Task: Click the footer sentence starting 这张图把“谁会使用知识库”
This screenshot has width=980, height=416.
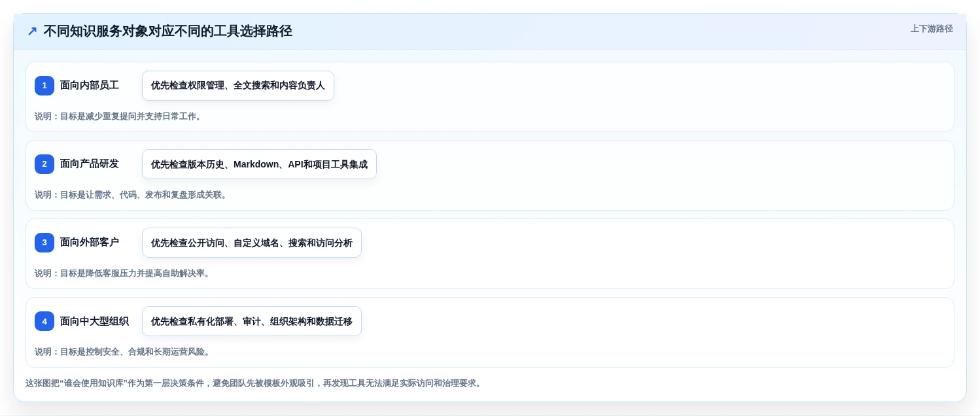Action: tap(254, 383)
